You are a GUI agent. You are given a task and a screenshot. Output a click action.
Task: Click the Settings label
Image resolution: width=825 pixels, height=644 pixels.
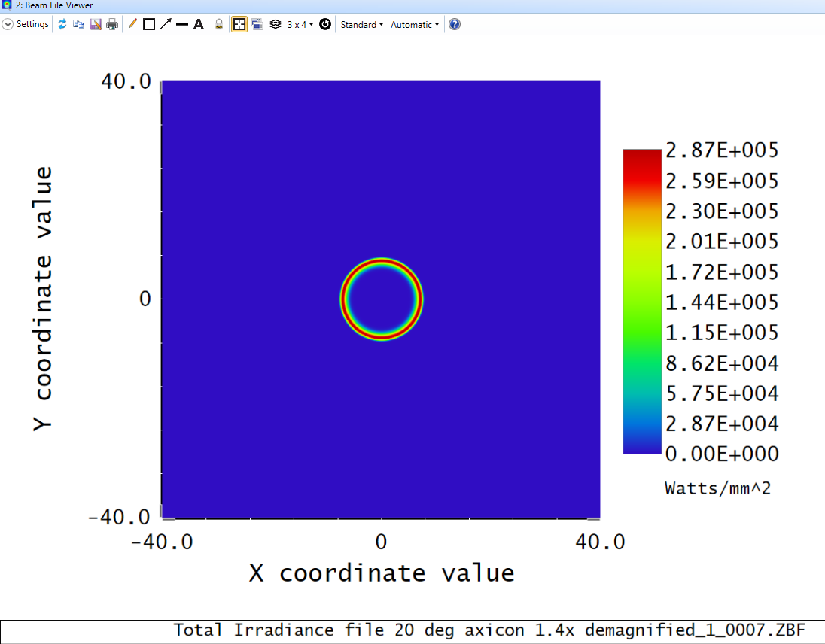(32, 24)
